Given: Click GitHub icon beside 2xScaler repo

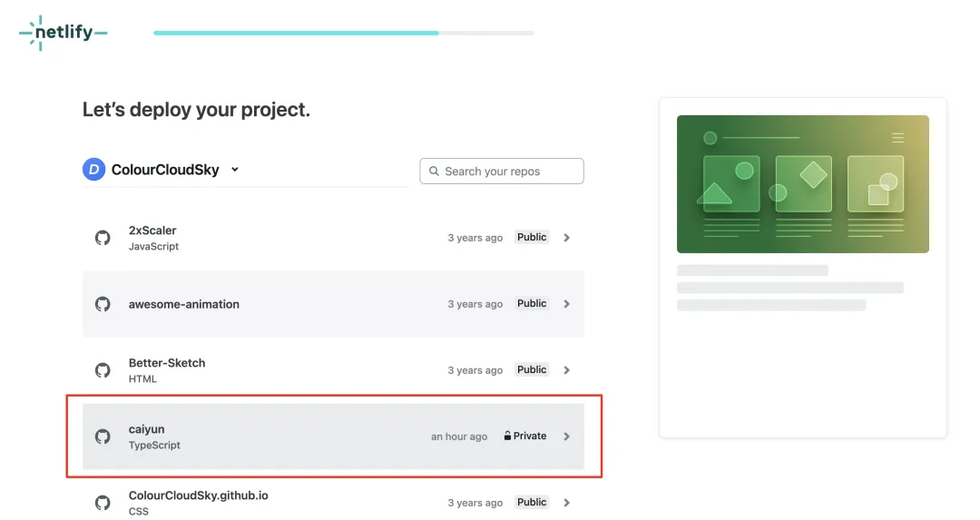Looking at the screenshot, I should pos(103,238).
